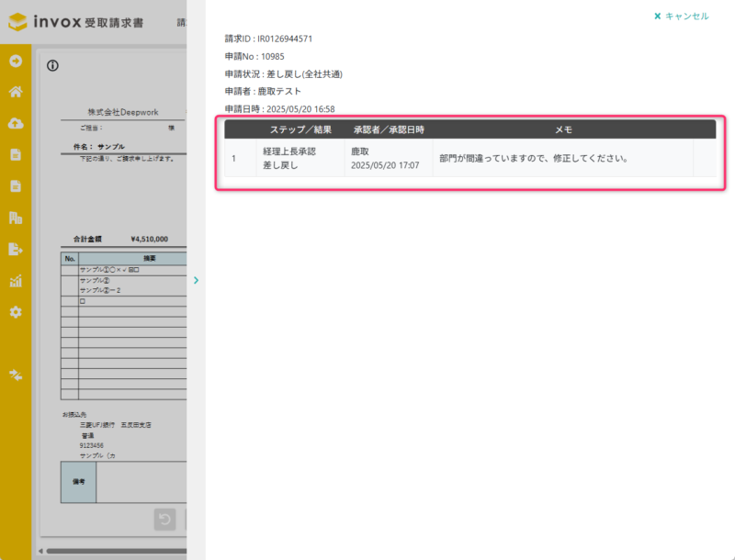The width and height of the screenshot is (735, 560).
Task: Click the 申請日時 2025/05/20 16:58 text
Action: (x=279, y=109)
